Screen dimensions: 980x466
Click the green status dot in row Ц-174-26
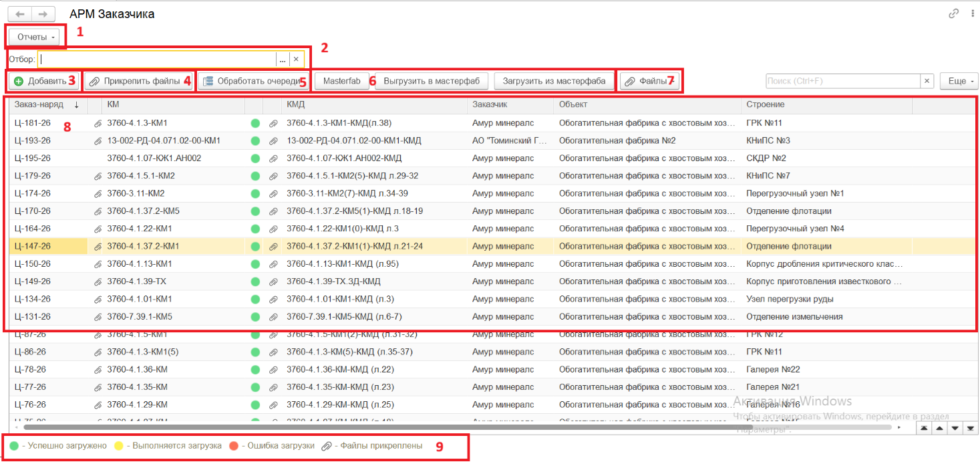[x=255, y=194]
